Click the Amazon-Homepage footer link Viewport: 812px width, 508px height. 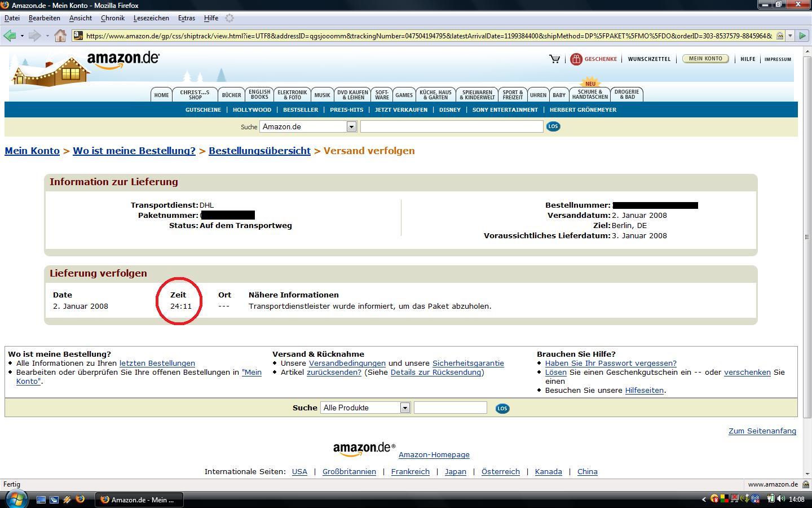[434, 454]
